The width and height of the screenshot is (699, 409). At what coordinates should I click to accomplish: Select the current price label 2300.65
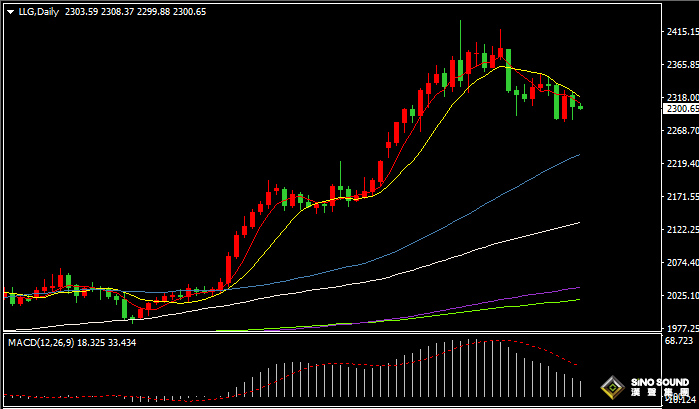[680, 108]
